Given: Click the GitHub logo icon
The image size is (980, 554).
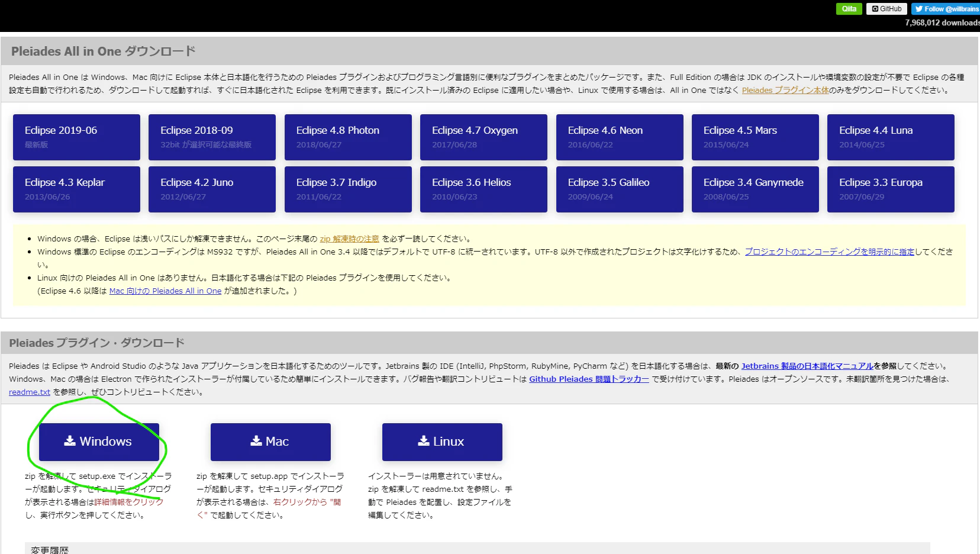Looking at the screenshot, I should point(875,9).
